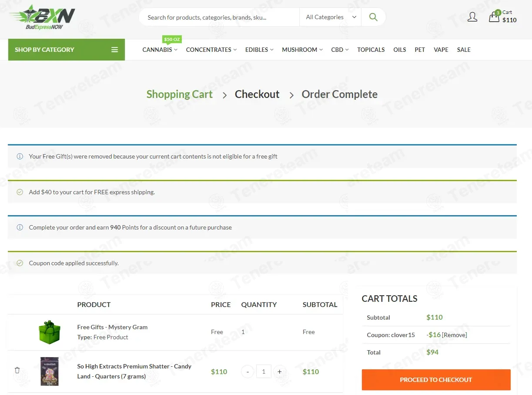Viewport: 532px width, 395px height.
Task: Click the Type: Free Product text
Action: [103, 337]
